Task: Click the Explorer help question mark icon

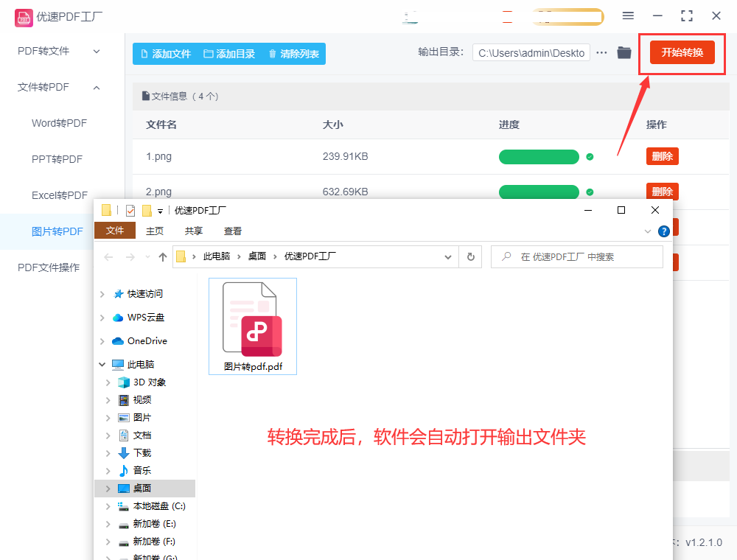Action: (x=664, y=231)
